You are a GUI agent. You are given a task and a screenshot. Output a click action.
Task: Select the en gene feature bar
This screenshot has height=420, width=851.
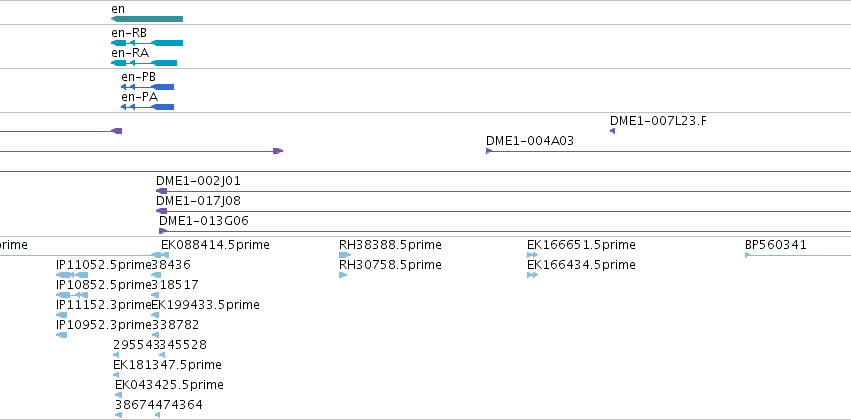147,19
